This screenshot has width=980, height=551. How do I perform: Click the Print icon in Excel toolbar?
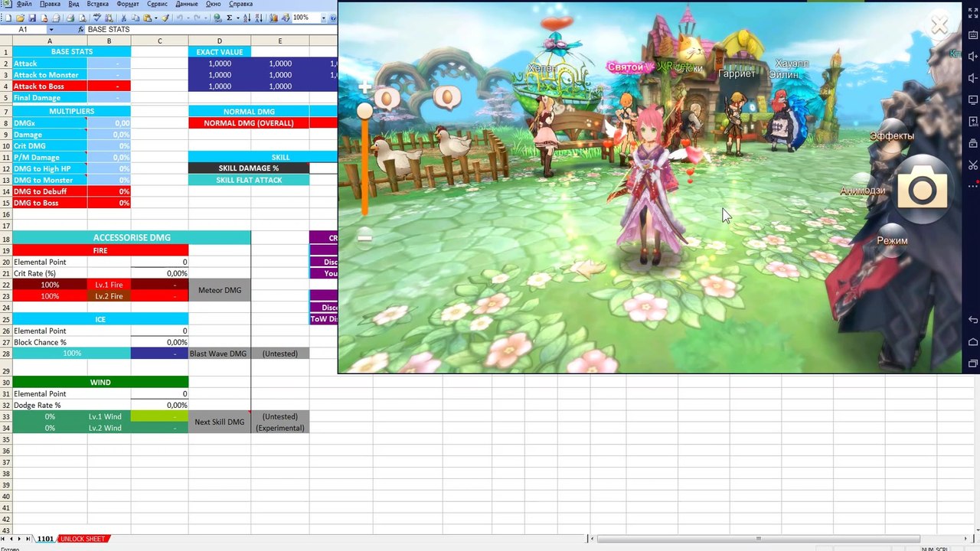(70, 18)
